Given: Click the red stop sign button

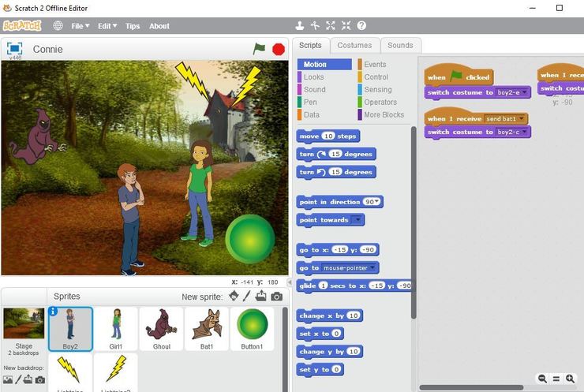Looking at the screenshot, I should [x=279, y=49].
